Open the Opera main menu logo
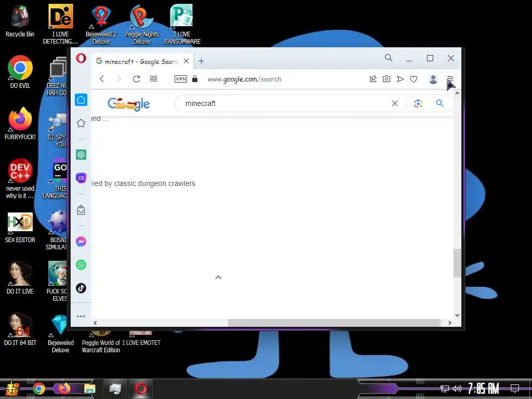 (81, 58)
